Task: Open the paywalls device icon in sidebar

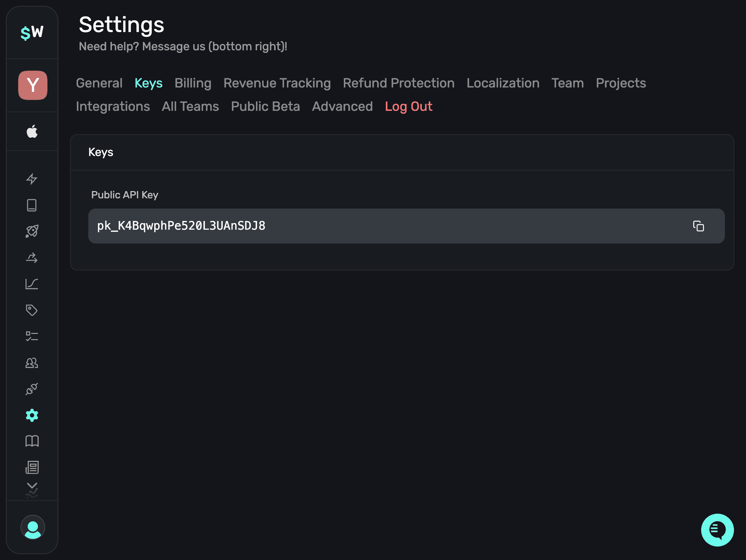Action: 32,205
